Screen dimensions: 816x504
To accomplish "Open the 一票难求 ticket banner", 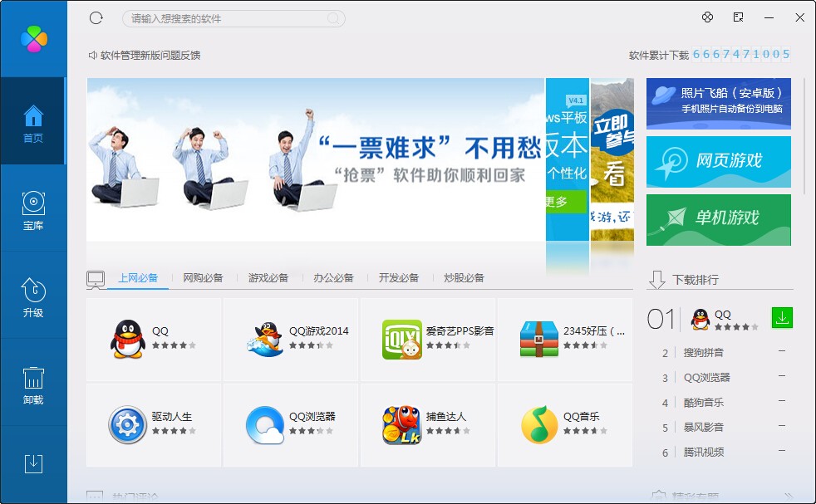I will pos(316,159).
